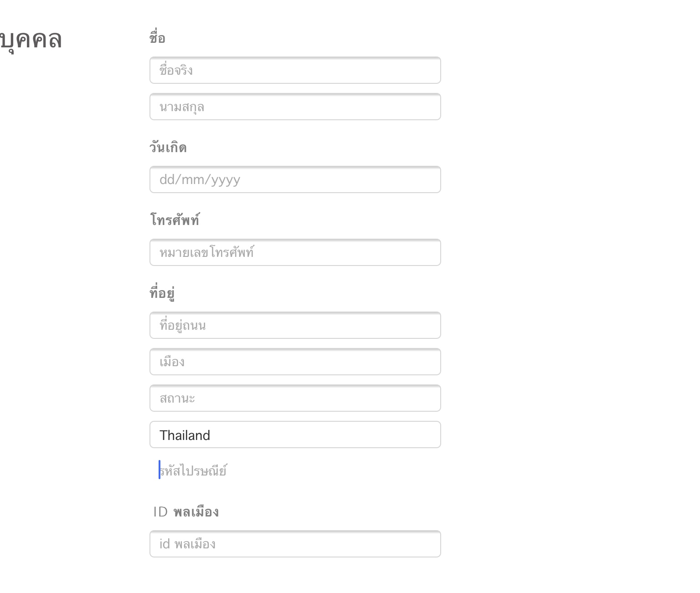
Task: Select the สถานะ state field
Action: point(295,399)
